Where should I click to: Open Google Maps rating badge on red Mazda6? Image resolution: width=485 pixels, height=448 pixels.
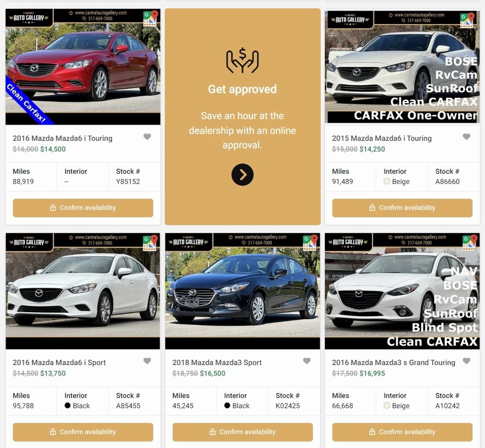pyautogui.click(x=151, y=18)
